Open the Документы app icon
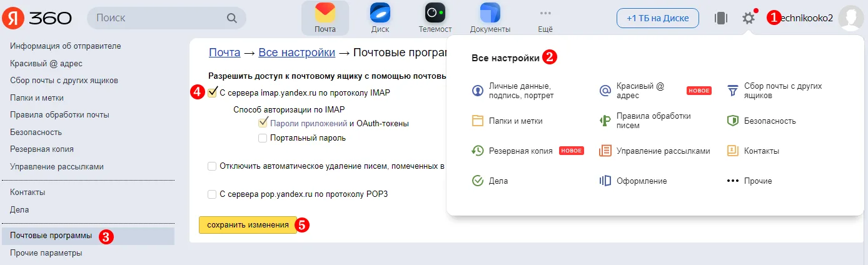The image size is (868, 265). coord(490,13)
